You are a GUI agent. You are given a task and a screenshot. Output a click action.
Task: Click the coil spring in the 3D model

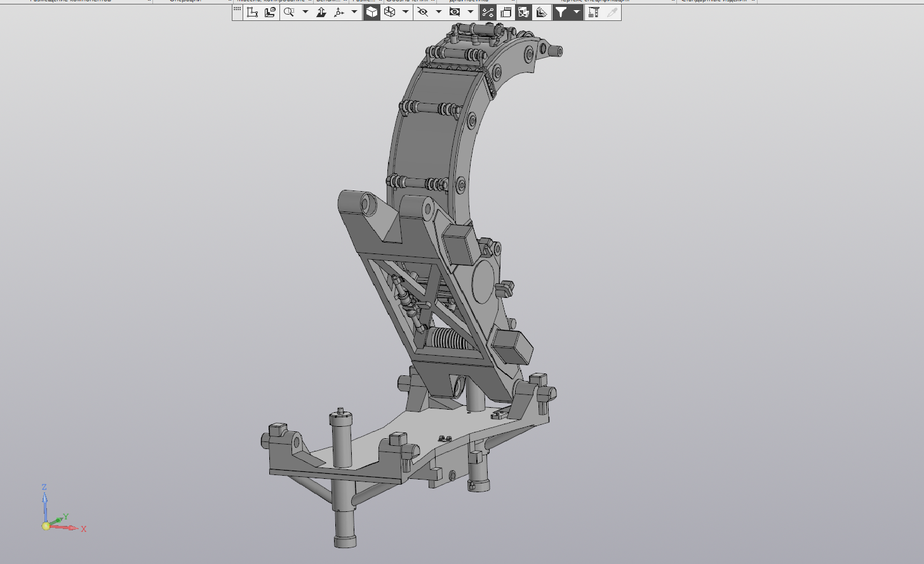[x=450, y=340]
